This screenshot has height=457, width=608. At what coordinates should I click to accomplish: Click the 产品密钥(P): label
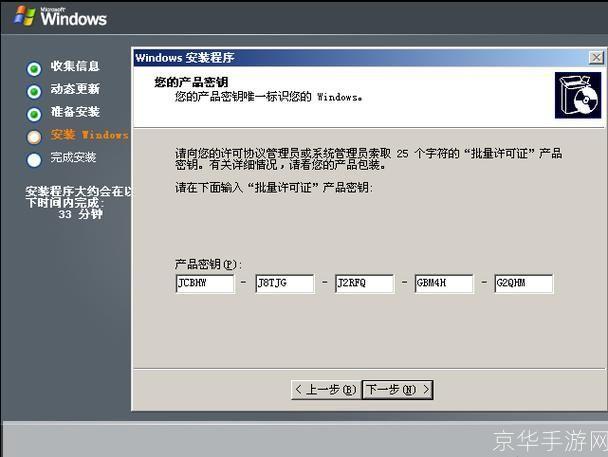(x=208, y=265)
